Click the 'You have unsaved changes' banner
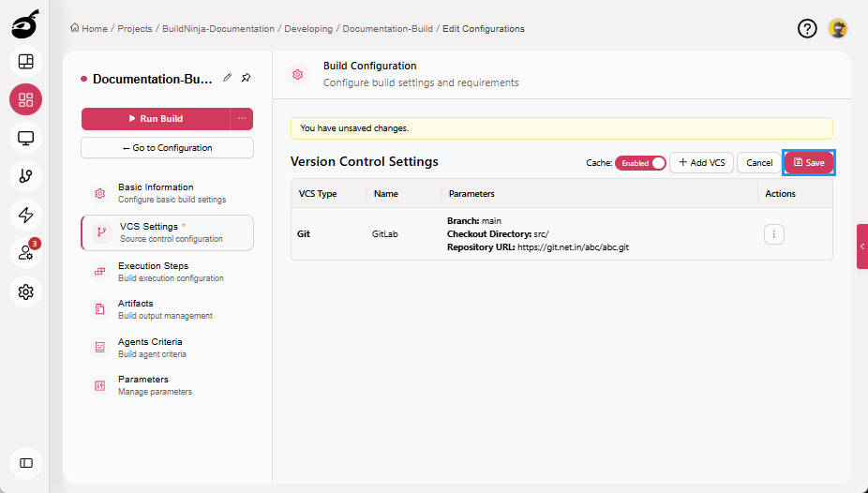Viewport: 868px width, 493px height. [561, 128]
